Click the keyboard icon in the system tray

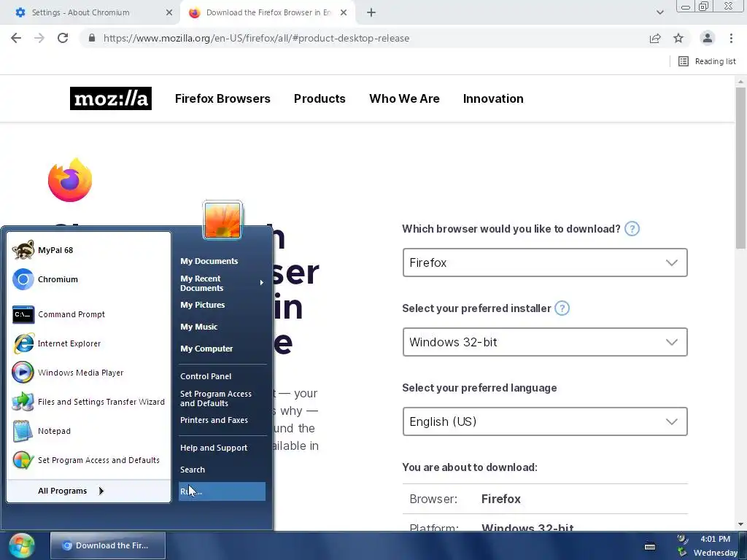(650, 547)
